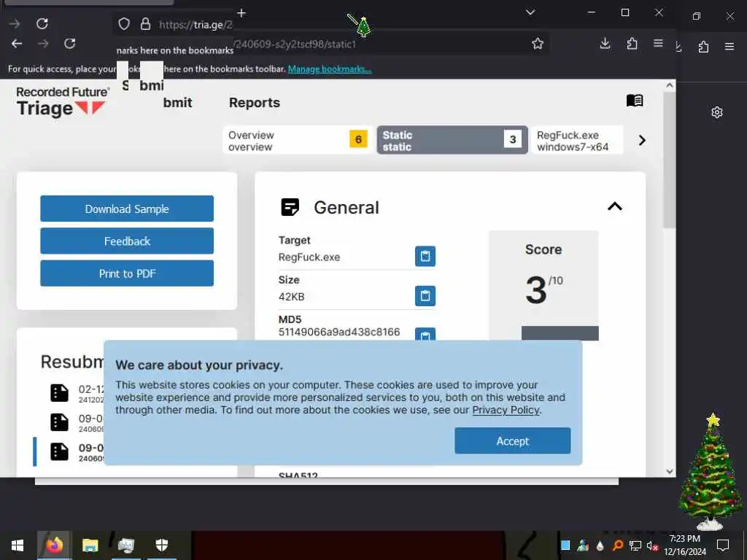Viewport: 747px width, 560px height.
Task: Open the RegFuck.exe windows7-x64 tab
Action: (x=577, y=140)
